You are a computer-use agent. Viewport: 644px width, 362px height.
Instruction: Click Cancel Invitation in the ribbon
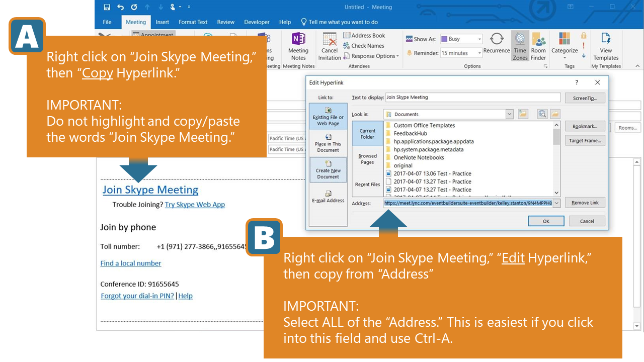(x=330, y=47)
